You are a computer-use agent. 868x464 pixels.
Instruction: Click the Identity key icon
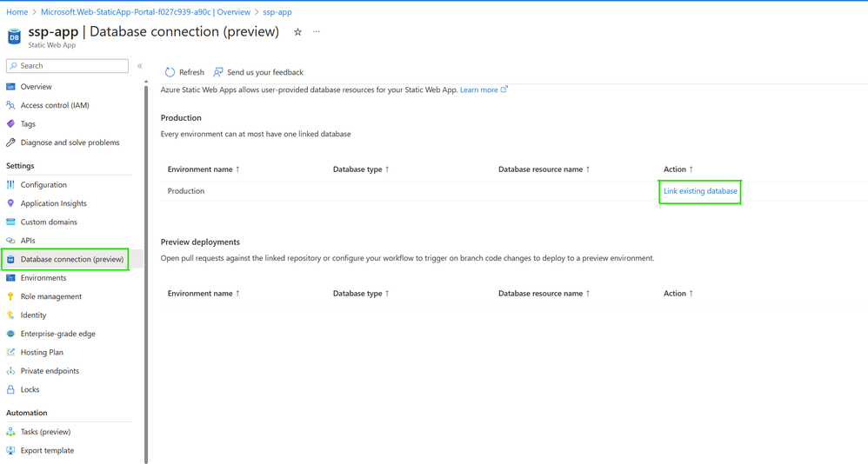[x=10, y=315]
